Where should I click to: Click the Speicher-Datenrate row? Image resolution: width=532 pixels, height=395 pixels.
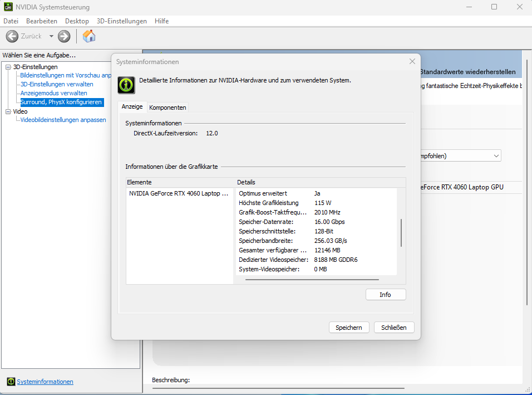316,222
